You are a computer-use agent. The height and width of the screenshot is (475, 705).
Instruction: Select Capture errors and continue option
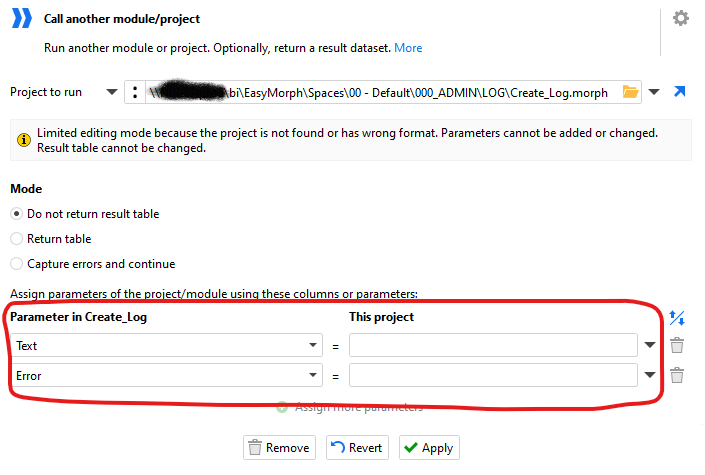coord(93,264)
